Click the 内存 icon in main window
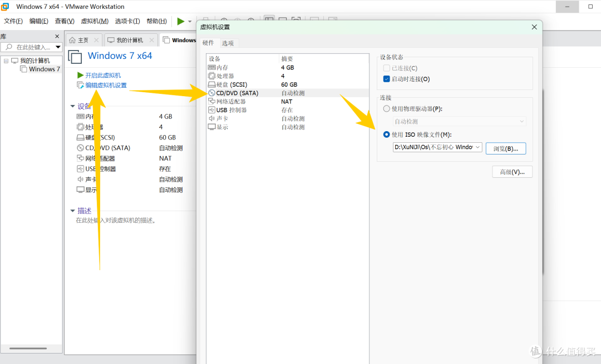This screenshot has width=601, height=364. (x=80, y=116)
